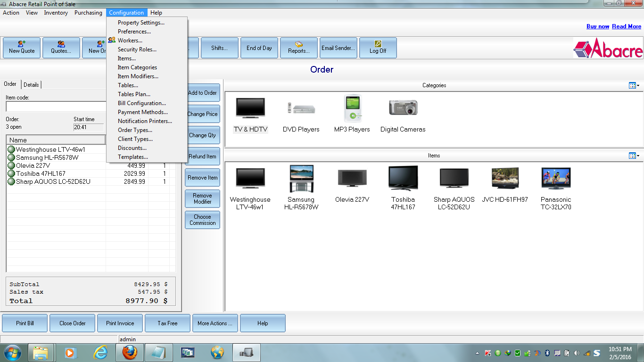The height and width of the screenshot is (362, 644).
Task: Pick the Panasonic TC-32LX70 item thumbnail
Action: pyautogui.click(x=556, y=188)
